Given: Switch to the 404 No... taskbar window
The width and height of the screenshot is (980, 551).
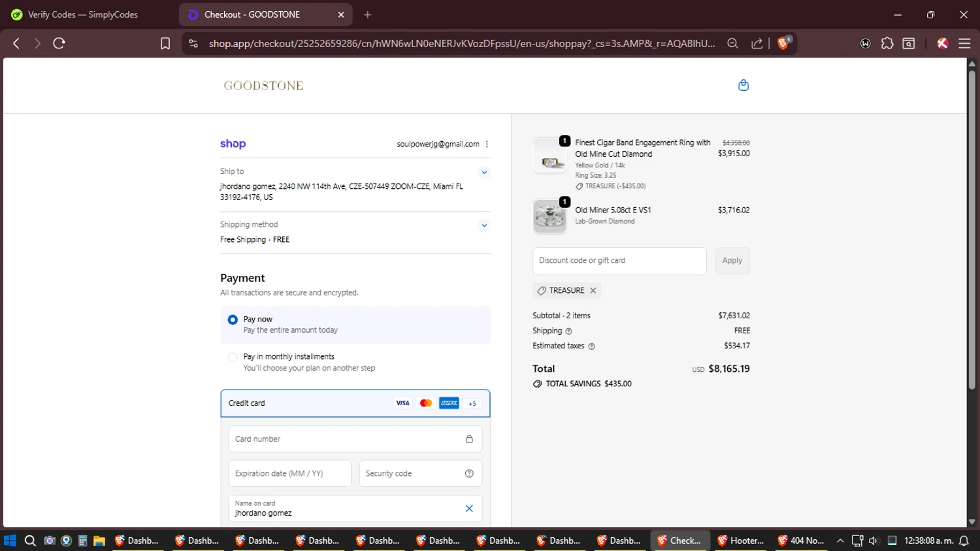Looking at the screenshot, I should click(x=801, y=541).
